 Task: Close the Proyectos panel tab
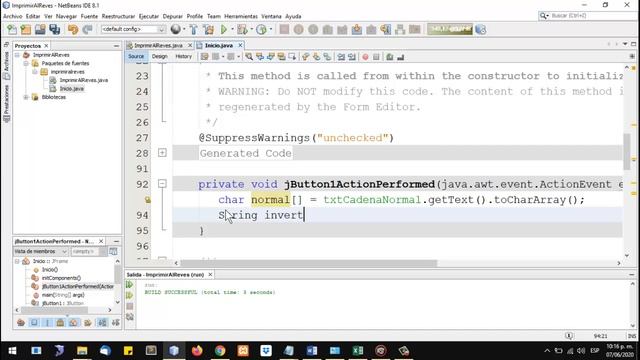pyautogui.click(x=46, y=46)
